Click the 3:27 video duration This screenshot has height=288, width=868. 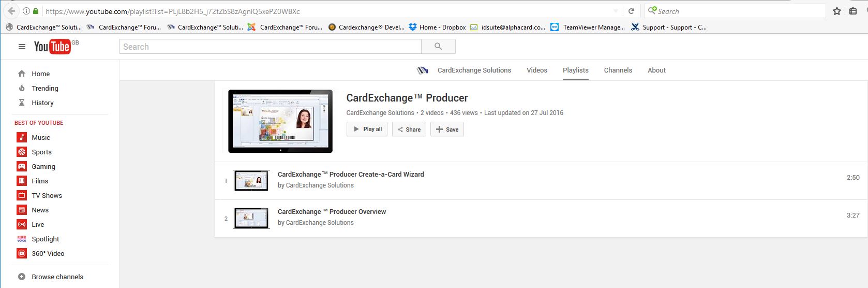853,215
